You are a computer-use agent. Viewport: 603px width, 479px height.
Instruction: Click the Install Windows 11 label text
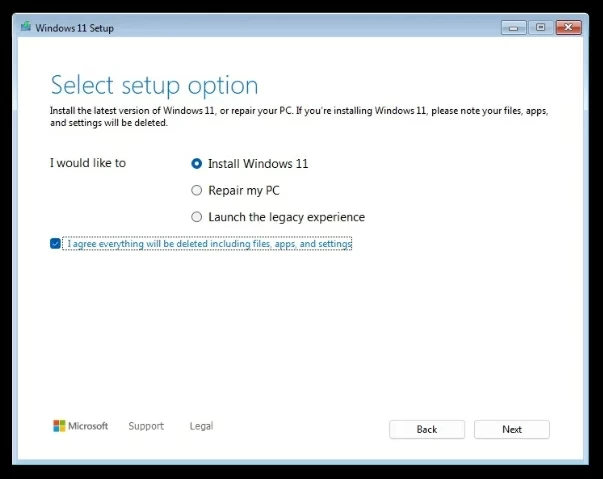coord(258,163)
